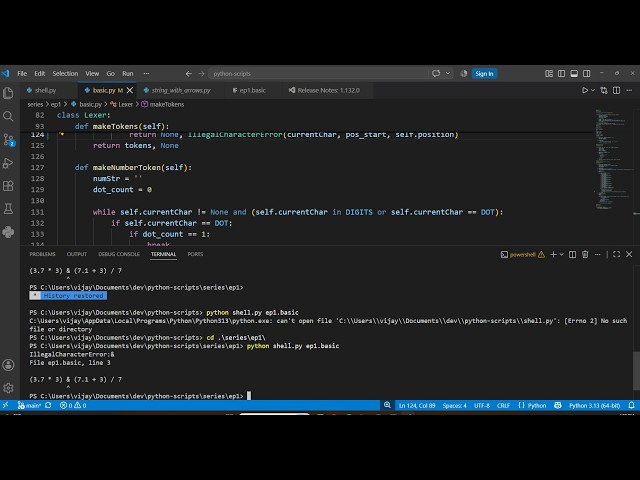Open run options dropdown next to play button

[593, 90]
